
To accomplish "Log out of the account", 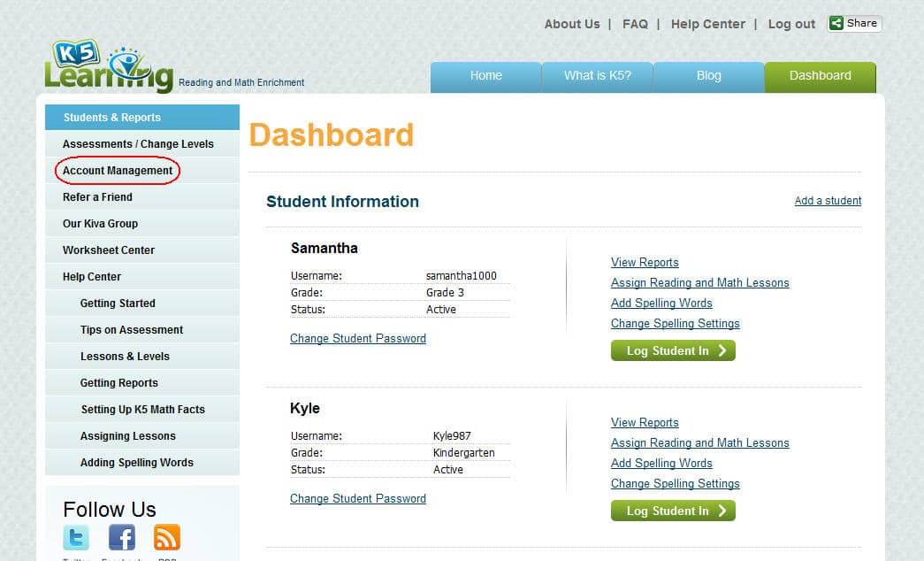I will coord(791,24).
